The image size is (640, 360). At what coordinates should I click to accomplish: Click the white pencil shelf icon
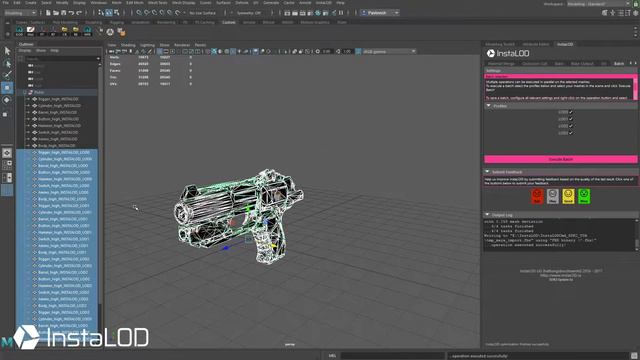[x=31, y=31]
